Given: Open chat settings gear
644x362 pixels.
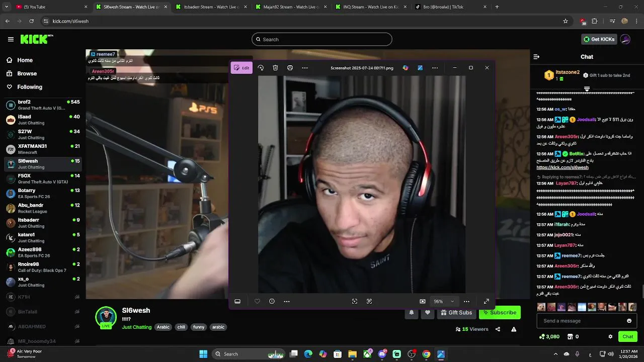Looking at the screenshot, I should 610,336.
